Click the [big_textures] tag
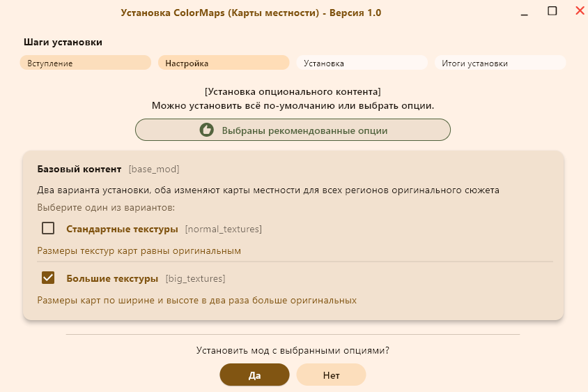Screen dimensions: 588x392 click(195, 278)
